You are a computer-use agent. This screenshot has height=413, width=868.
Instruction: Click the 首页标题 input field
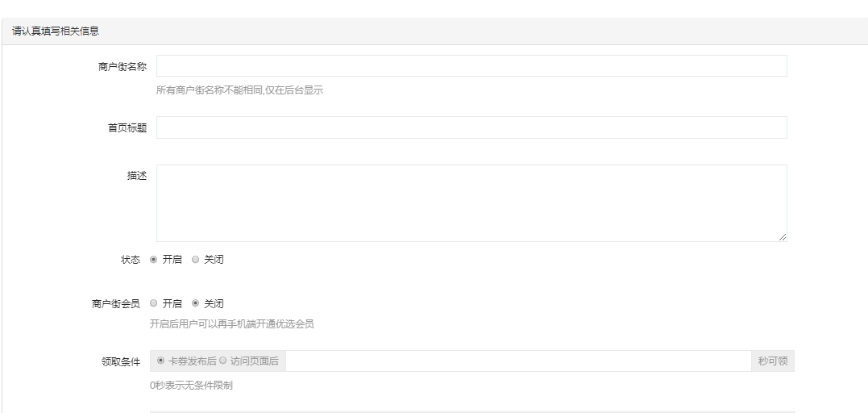471,127
